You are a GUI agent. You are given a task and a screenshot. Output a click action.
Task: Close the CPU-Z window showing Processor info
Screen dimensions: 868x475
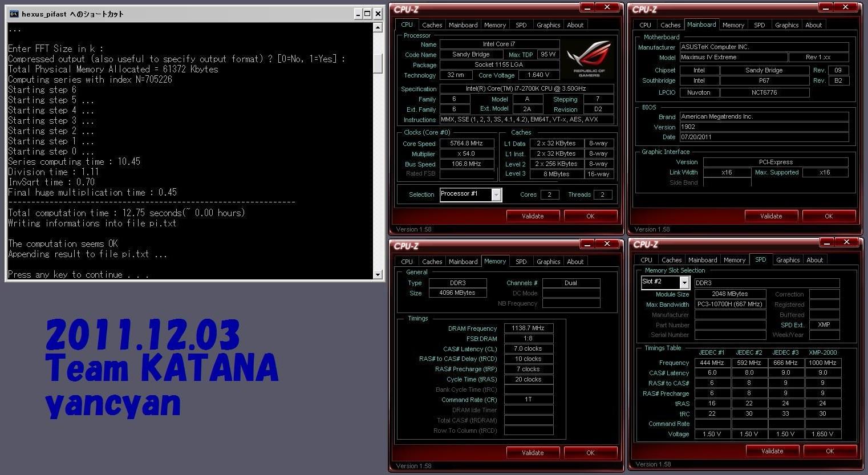point(607,7)
